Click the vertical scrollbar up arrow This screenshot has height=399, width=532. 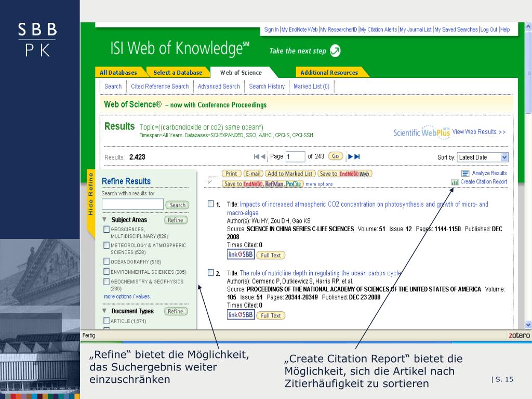(528, 26)
